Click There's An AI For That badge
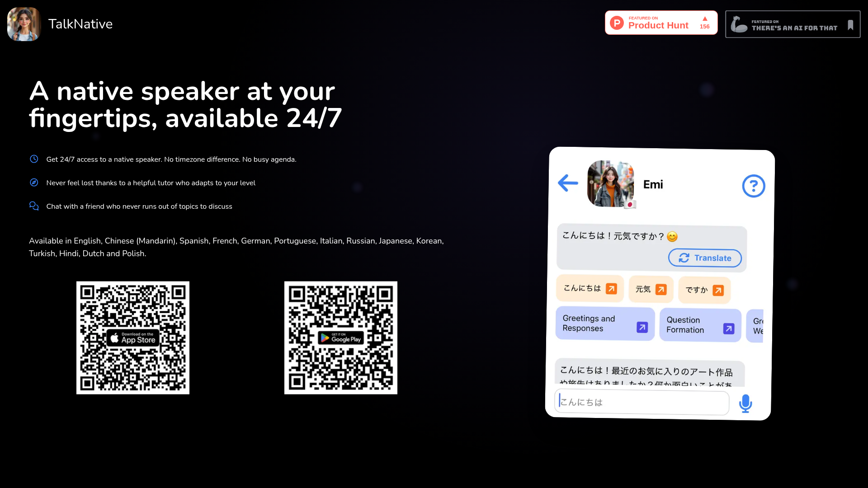868x488 pixels. [x=792, y=24]
